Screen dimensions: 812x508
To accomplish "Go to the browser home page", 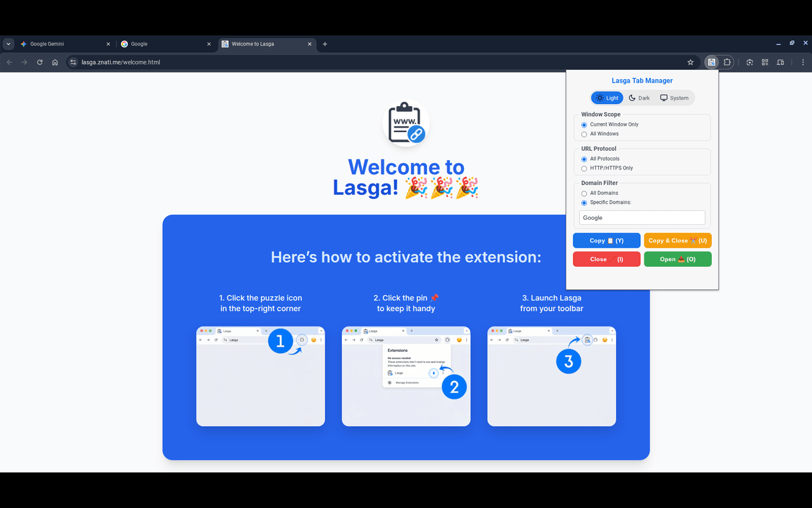I will 55,62.
